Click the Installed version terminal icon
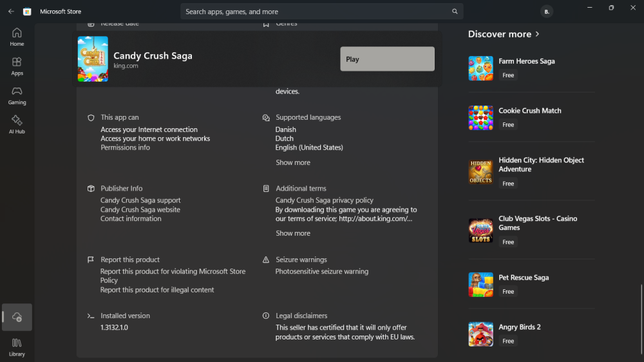 coord(91,316)
